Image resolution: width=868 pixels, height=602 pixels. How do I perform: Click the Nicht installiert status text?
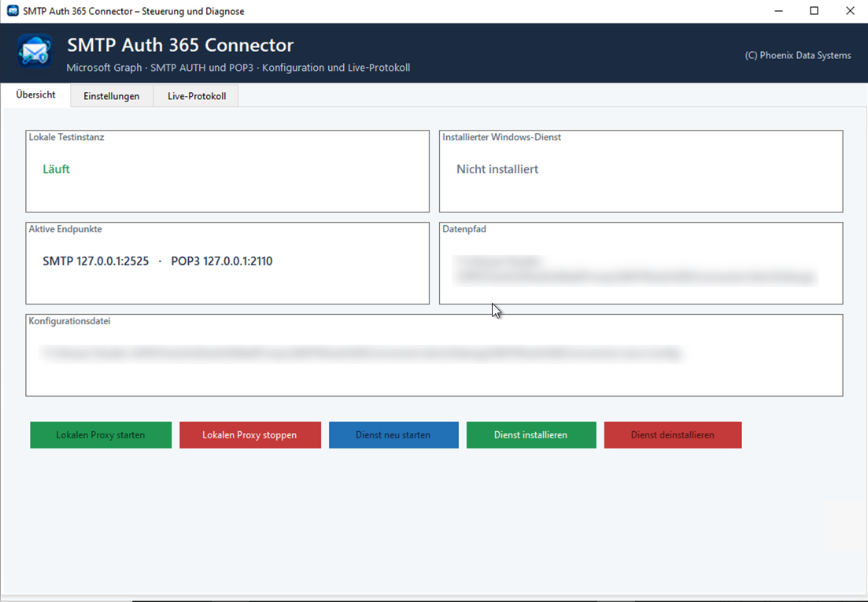497,169
